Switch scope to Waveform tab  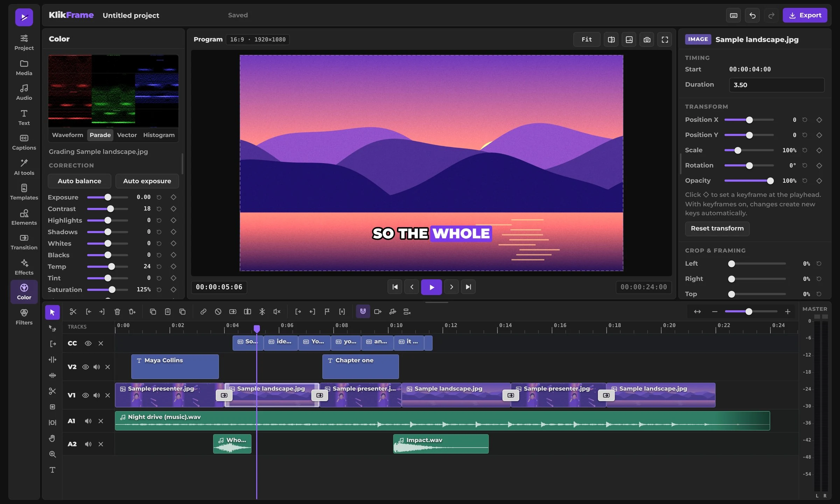(68, 135)
